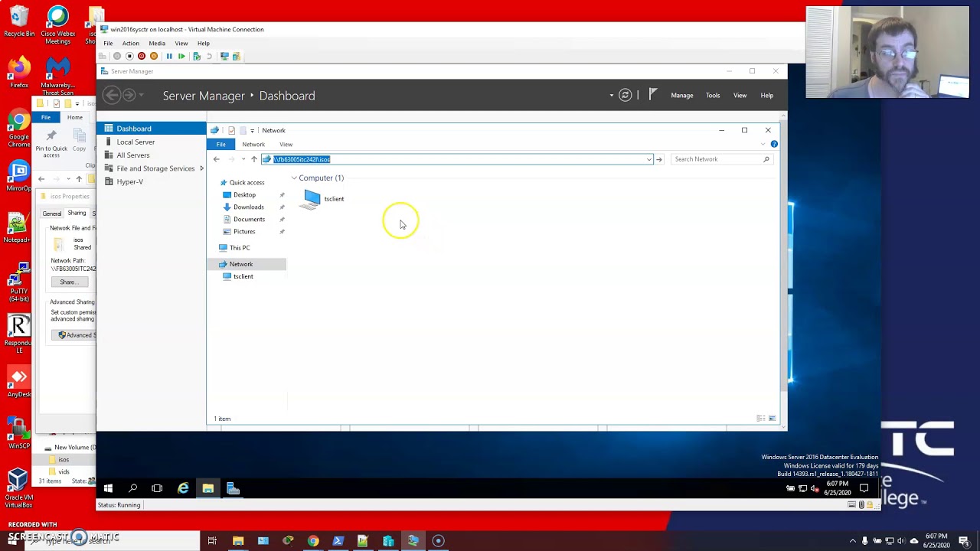Open the Media menu
Viewport: 980px width, 551px height.
pos(157,44)
